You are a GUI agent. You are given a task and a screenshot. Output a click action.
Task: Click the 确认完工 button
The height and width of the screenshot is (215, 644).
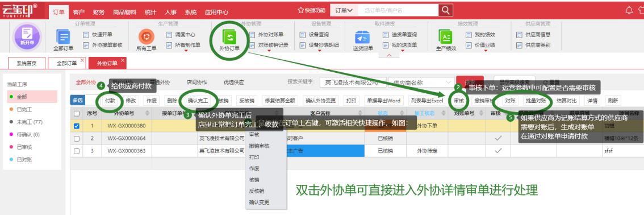pyautogui.click(x=198, y=100)
